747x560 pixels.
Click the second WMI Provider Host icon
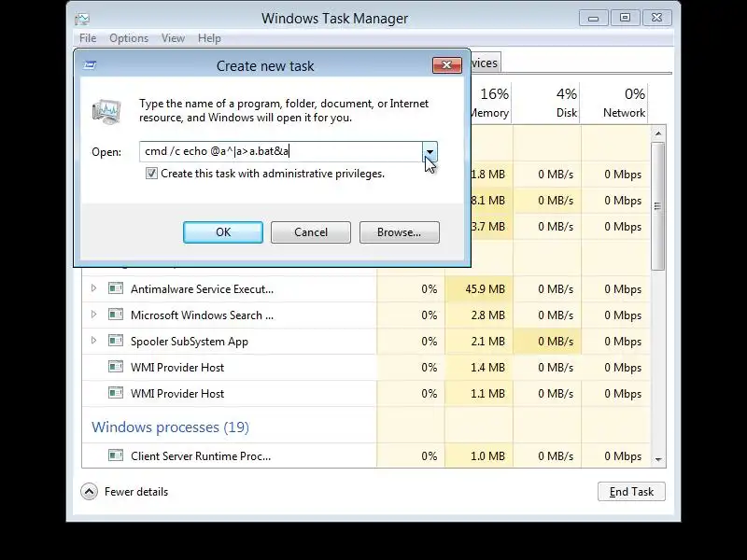(116, 393)
